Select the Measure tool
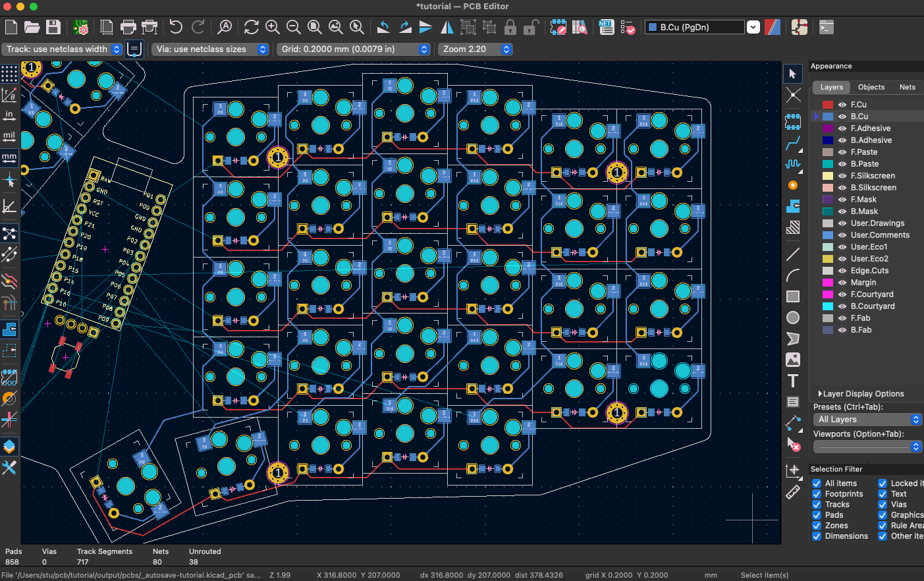Screen dimensions: 924x581 [x=792, y=492]
